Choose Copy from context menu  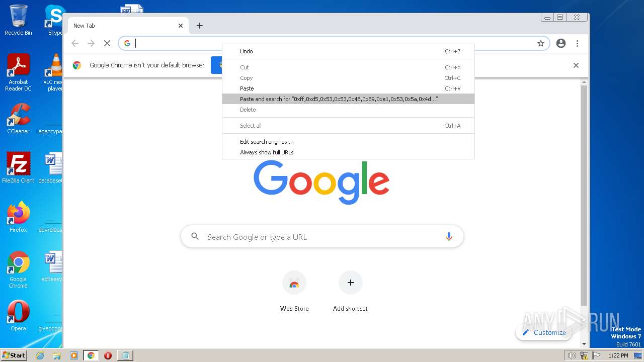point(348,78)
